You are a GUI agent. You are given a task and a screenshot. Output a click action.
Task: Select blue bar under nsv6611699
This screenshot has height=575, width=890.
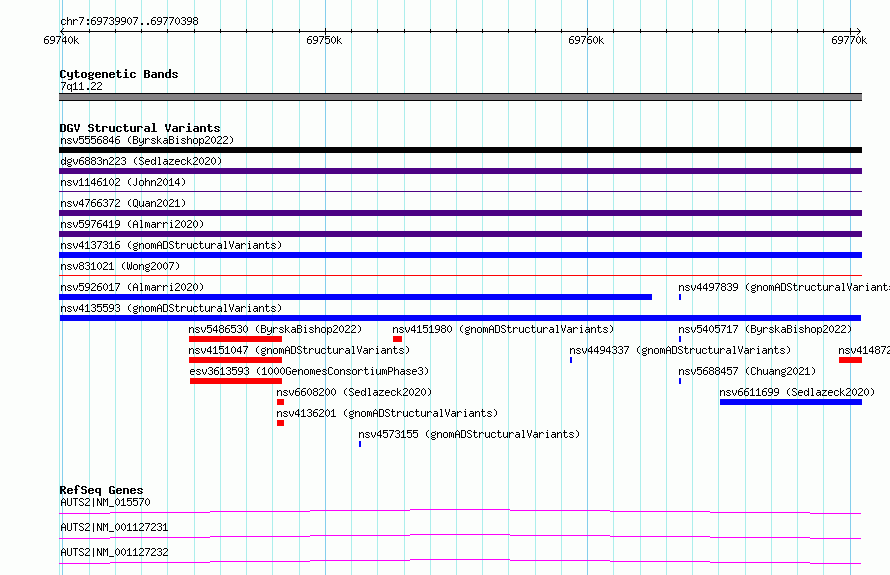pos(791,402)
